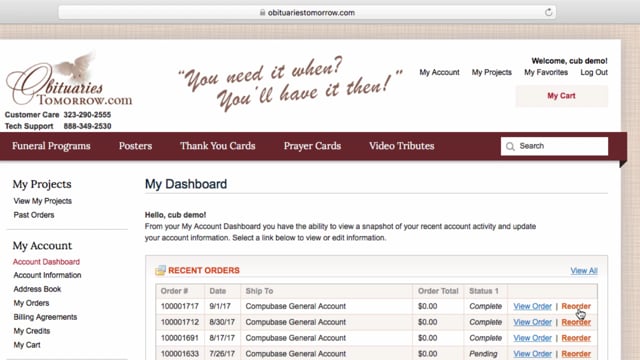Focus the browser address bar
The height and width of the screenshot is (360, 640).
point(307,13)
